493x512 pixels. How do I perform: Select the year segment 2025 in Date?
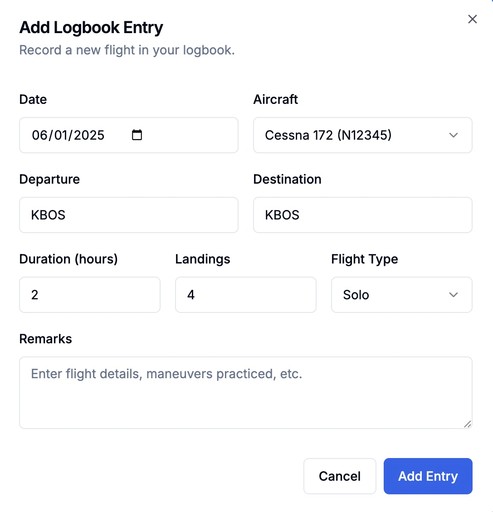[89, 135]
